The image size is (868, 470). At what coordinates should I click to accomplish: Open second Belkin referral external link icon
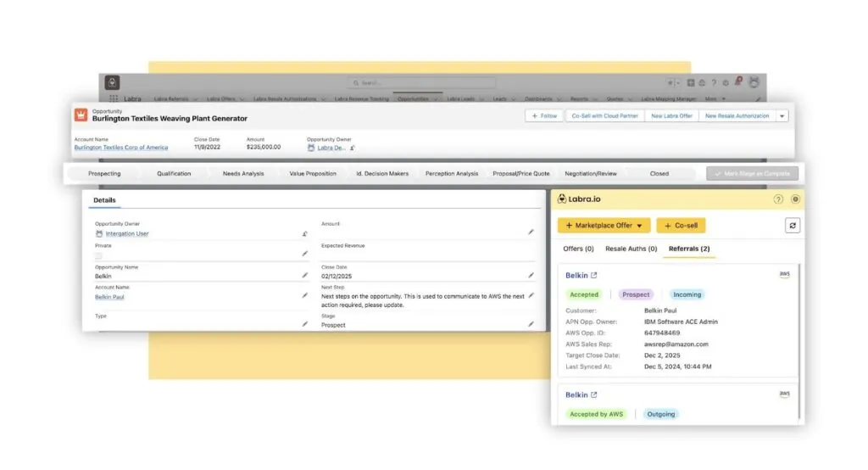point(594,394)
